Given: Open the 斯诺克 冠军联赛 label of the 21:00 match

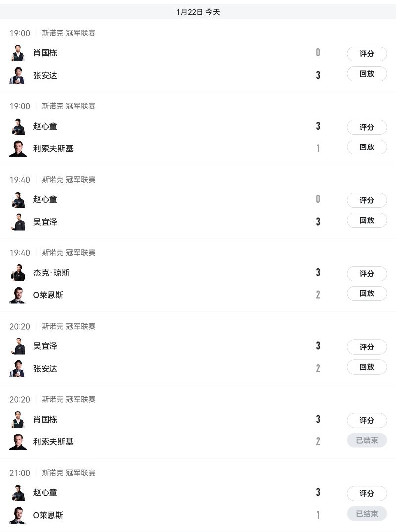Looking at the screenshot, I should click(68, 473).
